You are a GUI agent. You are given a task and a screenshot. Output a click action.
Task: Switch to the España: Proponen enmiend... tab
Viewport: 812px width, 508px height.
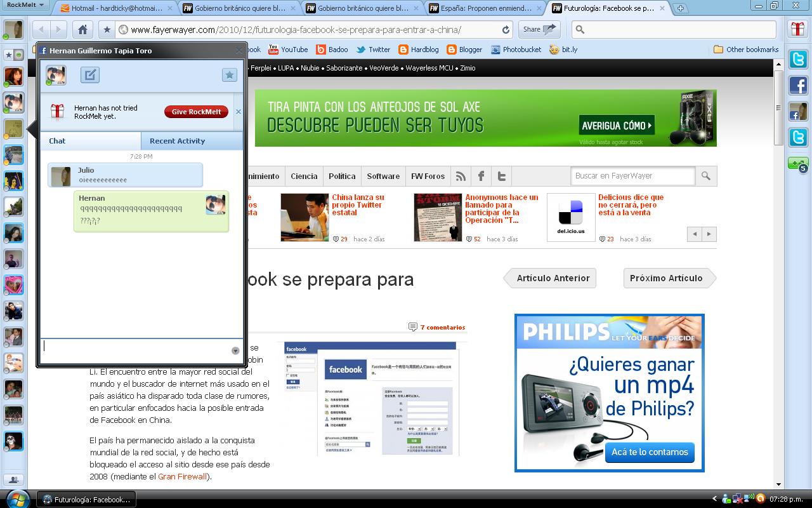(x=482, y=9)
